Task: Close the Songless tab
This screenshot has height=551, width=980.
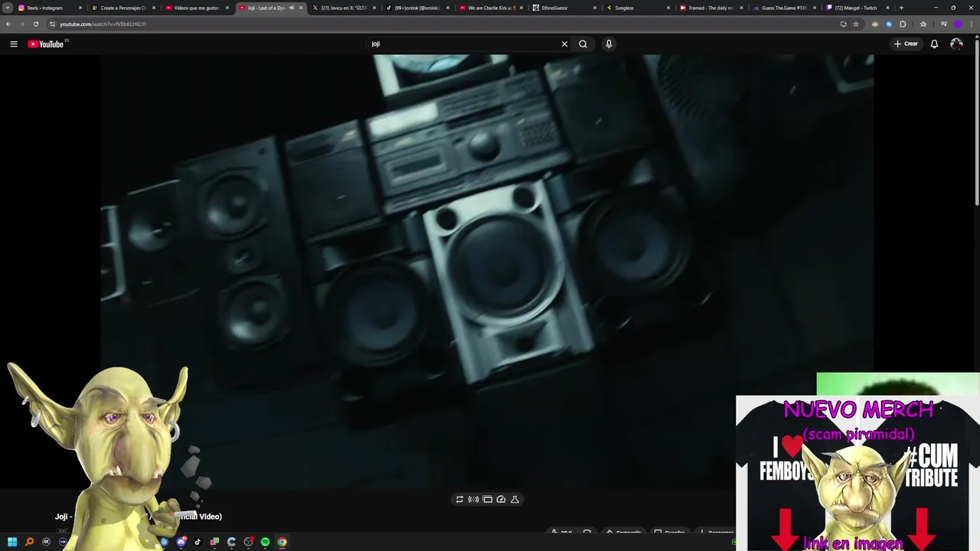Action: pos(668,8)
